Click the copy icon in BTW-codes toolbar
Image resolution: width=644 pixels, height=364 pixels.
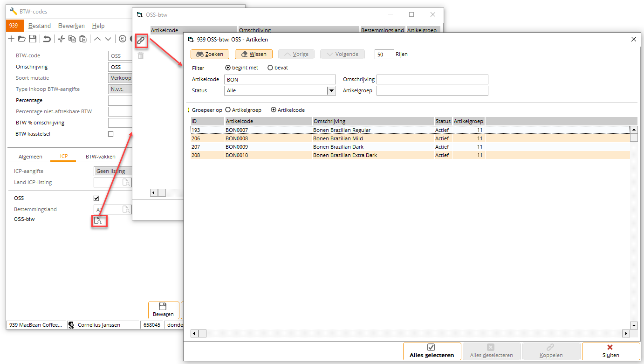pyautogui.click(x=72, y=39)
